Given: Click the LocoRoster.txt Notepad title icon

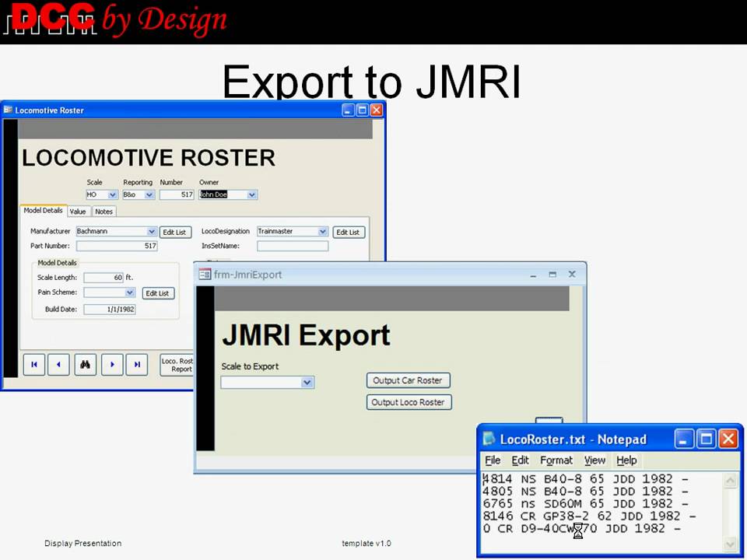Looking at the screenshot, I should tap(489, 439).
